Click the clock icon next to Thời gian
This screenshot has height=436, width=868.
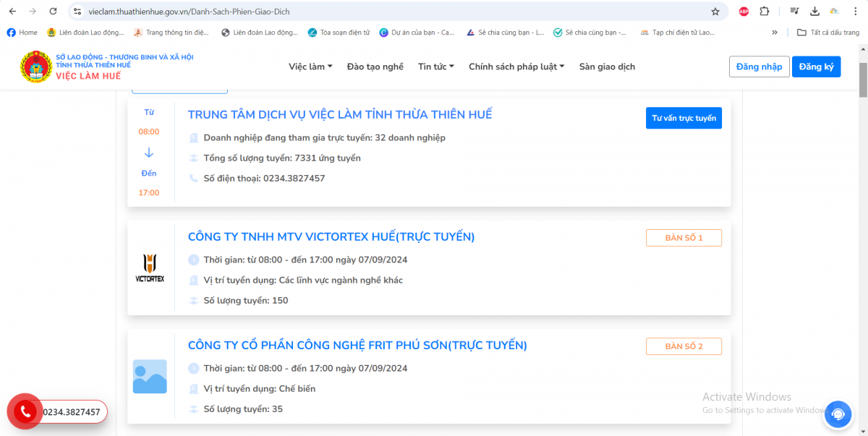click(192, 260)
